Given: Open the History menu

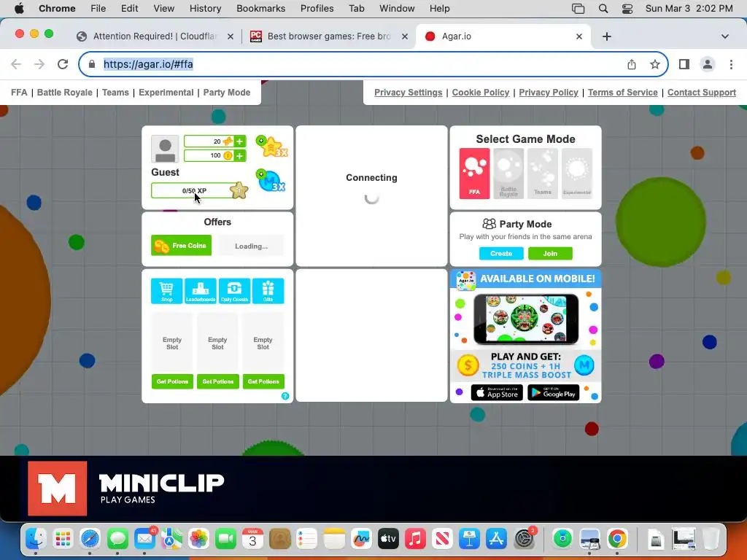Looking at the screenshot, I should tap(205, 9).
